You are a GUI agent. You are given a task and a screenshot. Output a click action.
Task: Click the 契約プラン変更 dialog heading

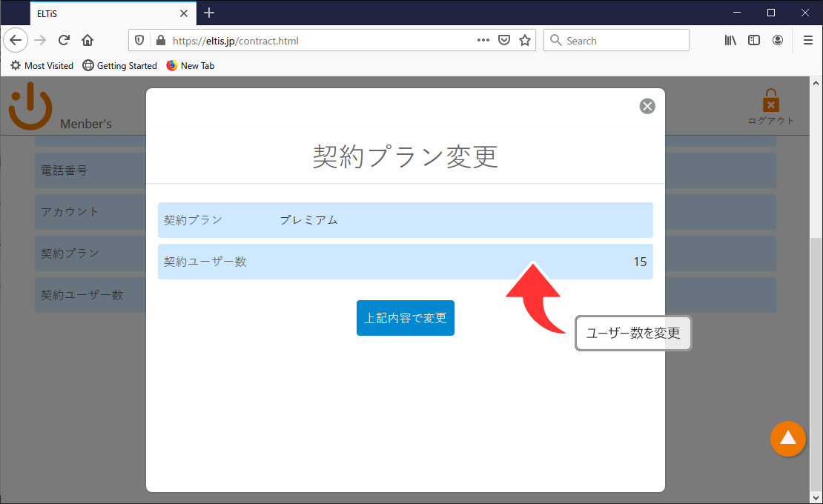(406, 156)
